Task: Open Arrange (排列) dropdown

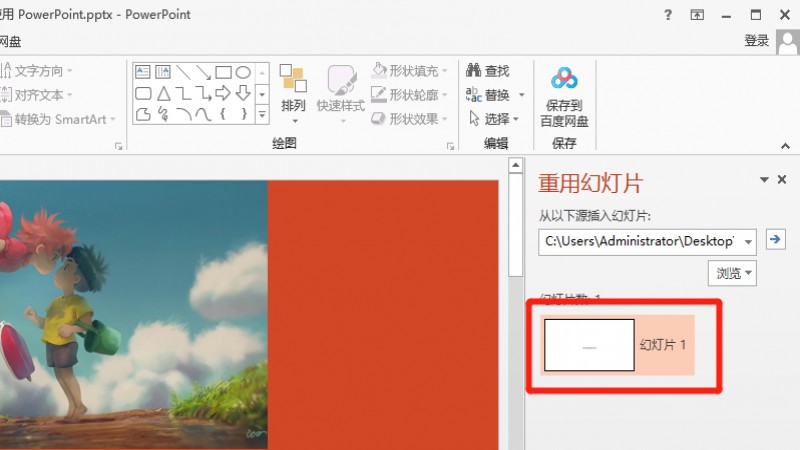Action: [293, 94]
